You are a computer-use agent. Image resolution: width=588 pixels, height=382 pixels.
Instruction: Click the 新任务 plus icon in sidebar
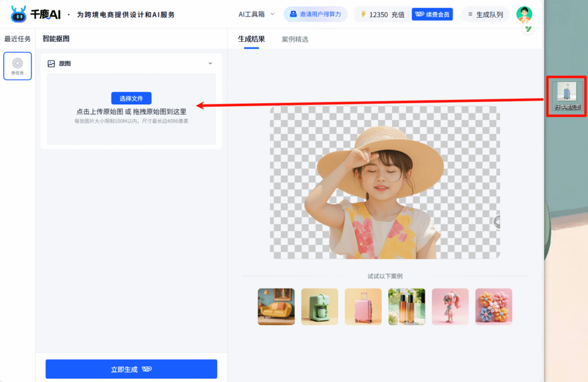pos(17,63)
